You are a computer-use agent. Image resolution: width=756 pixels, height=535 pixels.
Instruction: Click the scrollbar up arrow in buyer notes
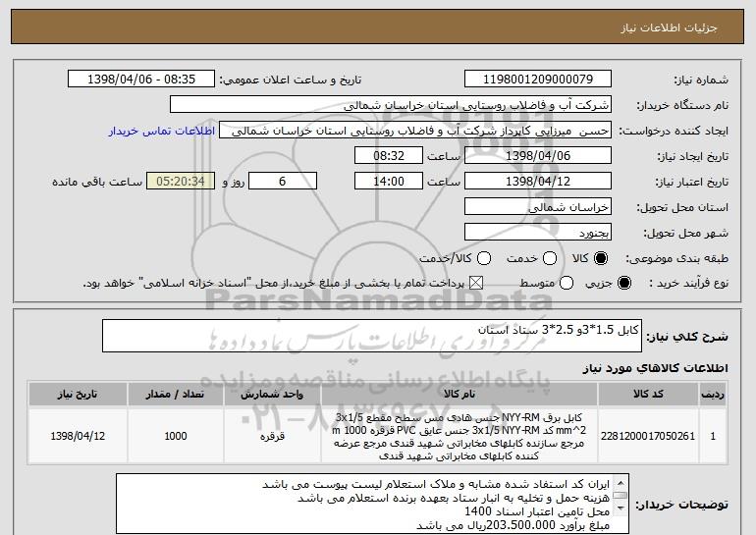(621, 483)
